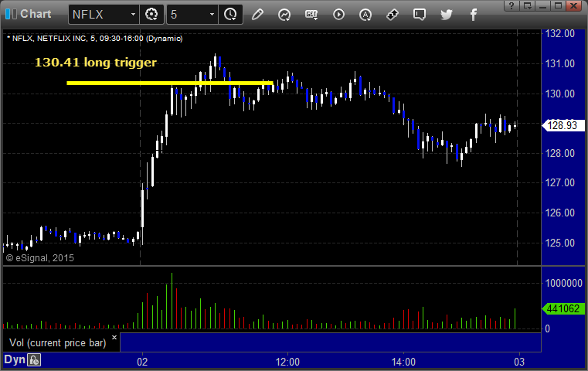Click the 132.00 price axis label
588x371 pixels.
[x=560, y=34]
